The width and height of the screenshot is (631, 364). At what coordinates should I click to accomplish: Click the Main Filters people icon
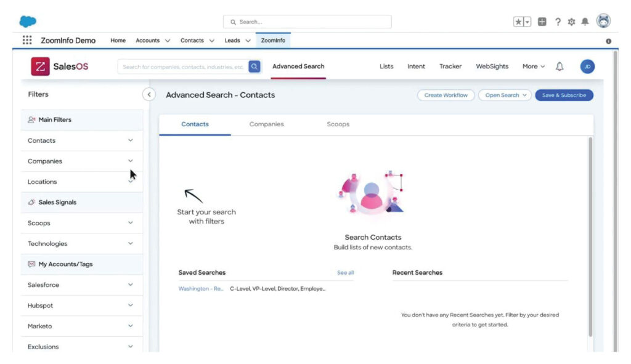pyautogui.click(x=31, y=120)
